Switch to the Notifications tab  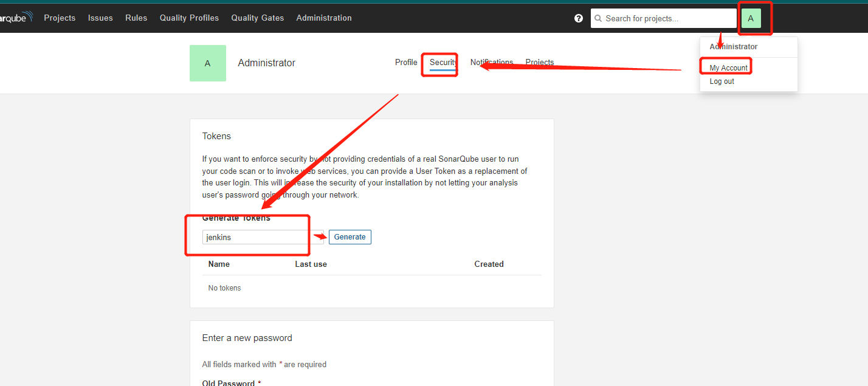tap(492, 63)
